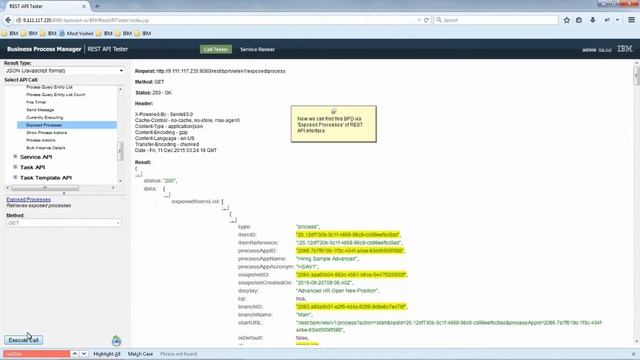Viewport: 640px width, 360px height.
Task: Switch to the Call Tester tab
Action: pos(216,49)
